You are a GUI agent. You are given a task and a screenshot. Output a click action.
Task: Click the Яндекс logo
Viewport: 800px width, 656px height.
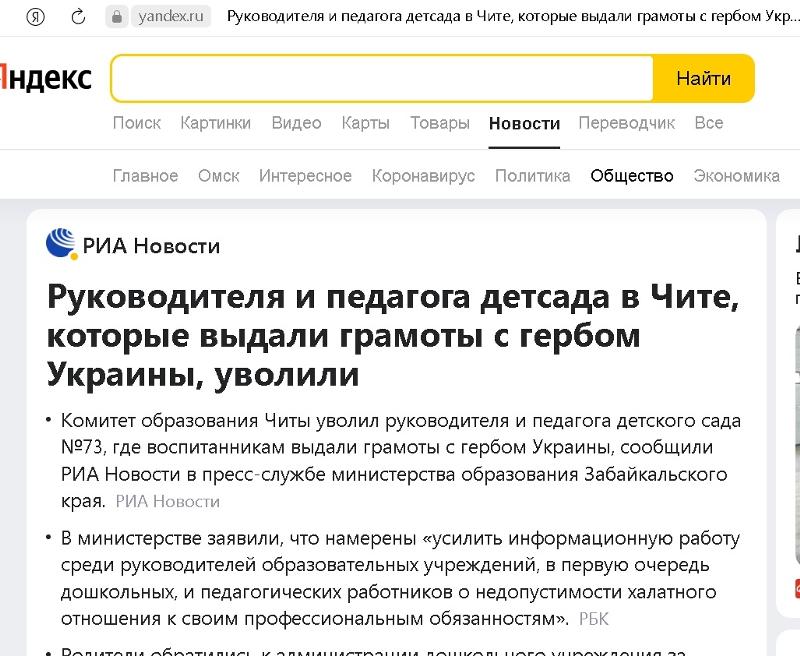pyautogui.click(x=46, y=78)
